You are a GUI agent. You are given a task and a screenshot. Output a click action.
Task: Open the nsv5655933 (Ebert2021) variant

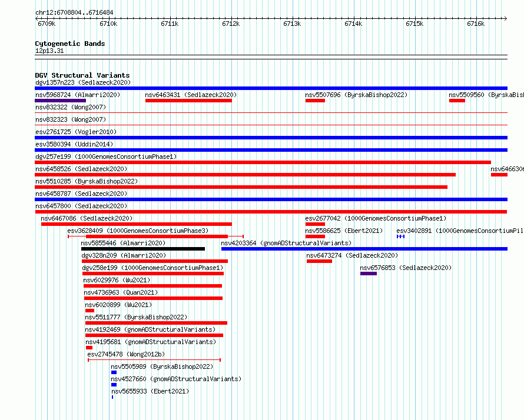pos(150,391)
